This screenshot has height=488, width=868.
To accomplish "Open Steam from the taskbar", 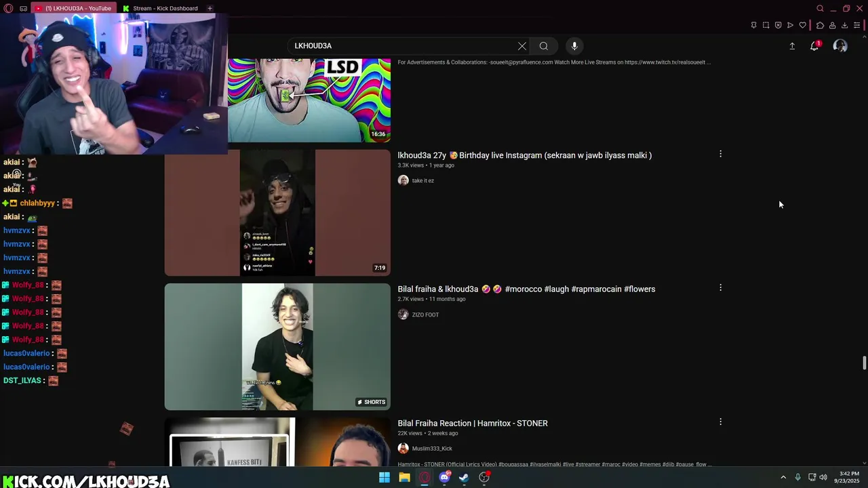I will coord(464,477).
